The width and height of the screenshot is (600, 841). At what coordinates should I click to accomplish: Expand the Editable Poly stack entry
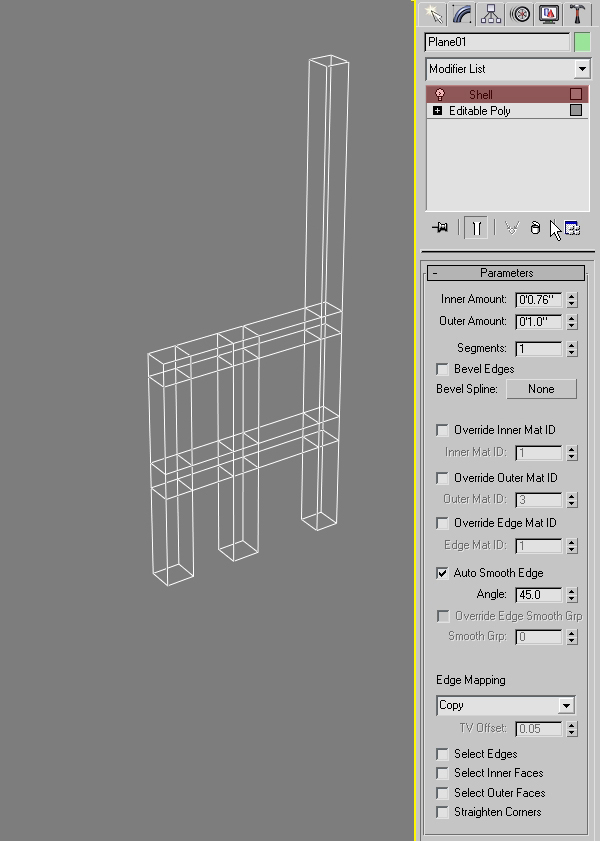(x=437, y=111)
